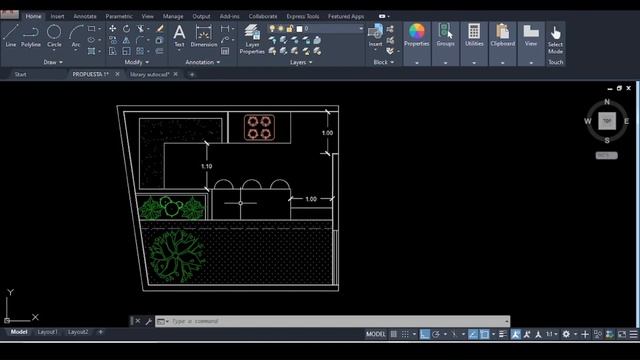This screenshot has width=640, height=360.
Task: Expand the Properties panel arrow
Action: tap(417, 63)
